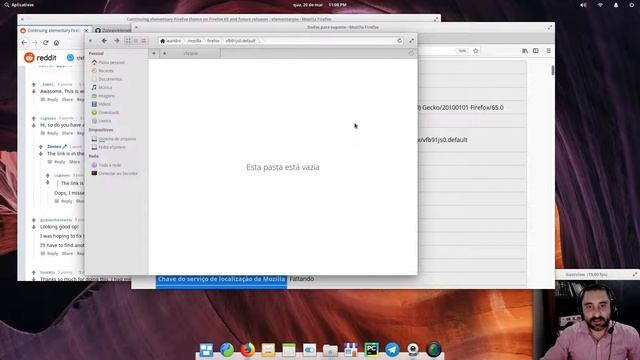This screenshot has height=360, width=640.
Task: Open the Aplicativos menu
Action: coord(19,5)
